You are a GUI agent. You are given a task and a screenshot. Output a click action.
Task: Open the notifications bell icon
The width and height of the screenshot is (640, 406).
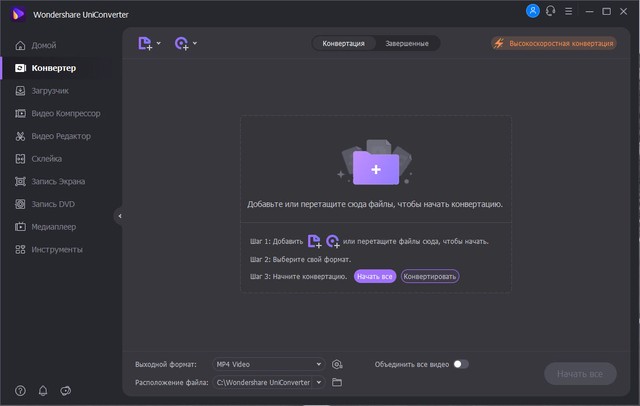(x=43, y=390)
